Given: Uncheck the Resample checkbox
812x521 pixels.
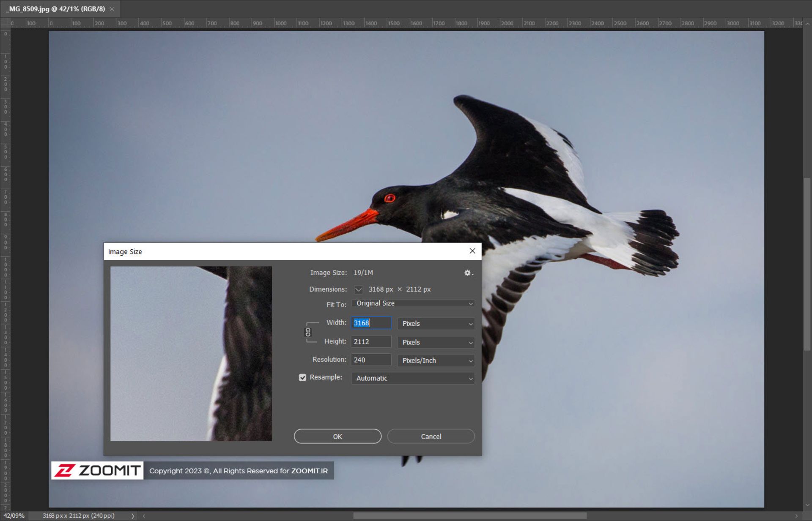Looking at the screenshot, I should point(302,378).
